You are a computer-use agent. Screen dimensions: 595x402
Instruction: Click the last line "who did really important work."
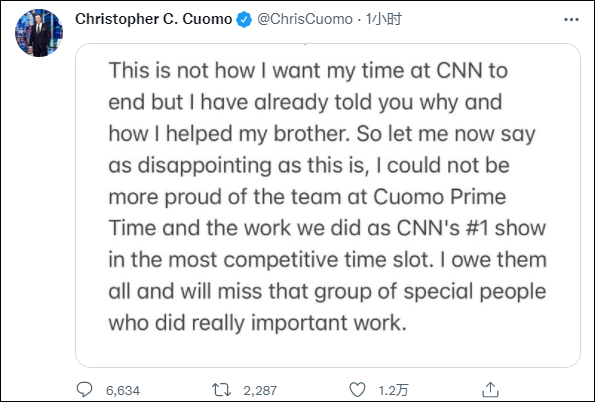point(258,324)
